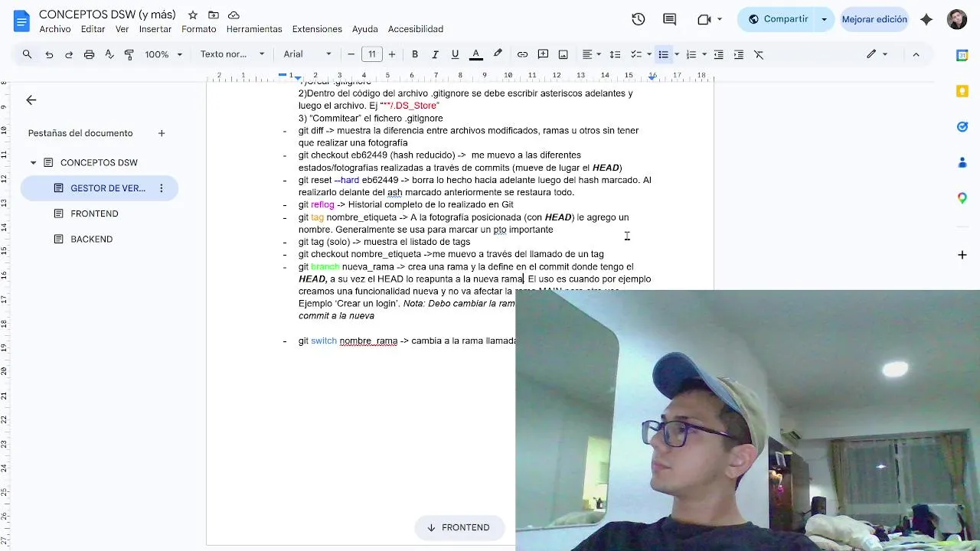980x551 pixels.
Task: Star the document CONCEPTOS DSW
Action: tap(193, 15)
